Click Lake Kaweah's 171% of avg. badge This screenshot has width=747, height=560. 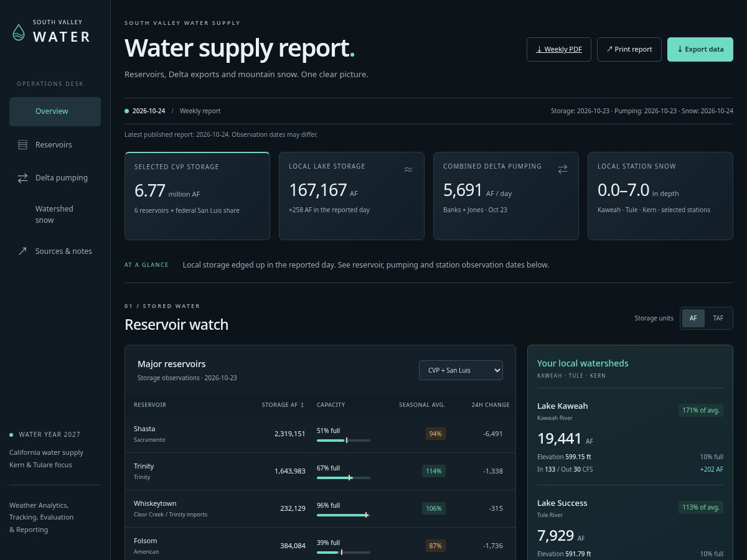[701, 410]
